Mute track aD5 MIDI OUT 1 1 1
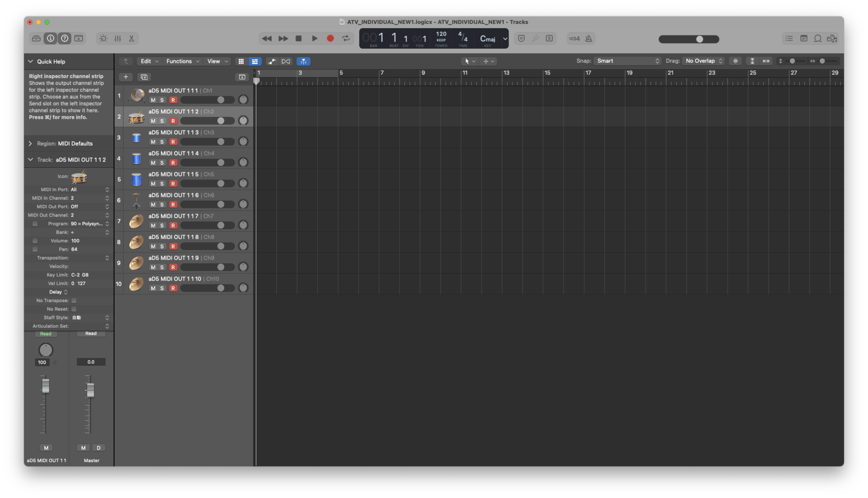This screenshot has width=868, height=498. (x=153, y=100)
